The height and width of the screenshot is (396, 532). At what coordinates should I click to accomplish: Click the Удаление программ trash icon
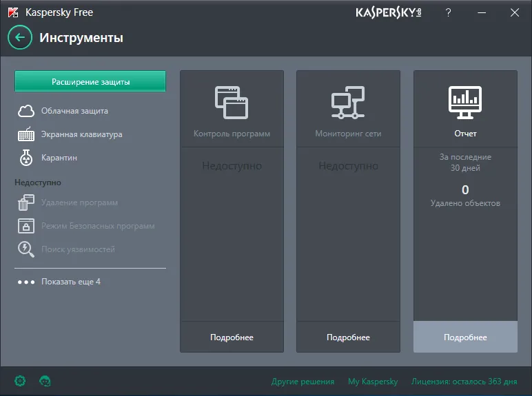(x=26, y=202)
